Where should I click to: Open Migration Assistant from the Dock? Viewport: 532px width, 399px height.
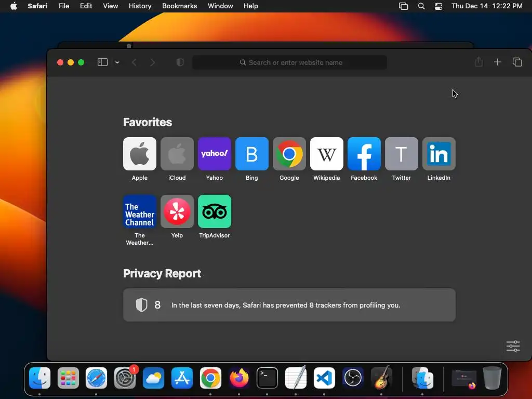422,378
